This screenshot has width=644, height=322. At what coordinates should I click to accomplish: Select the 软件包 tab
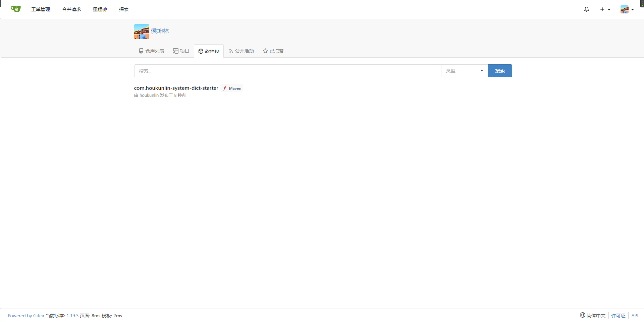[x=209, y=51]
